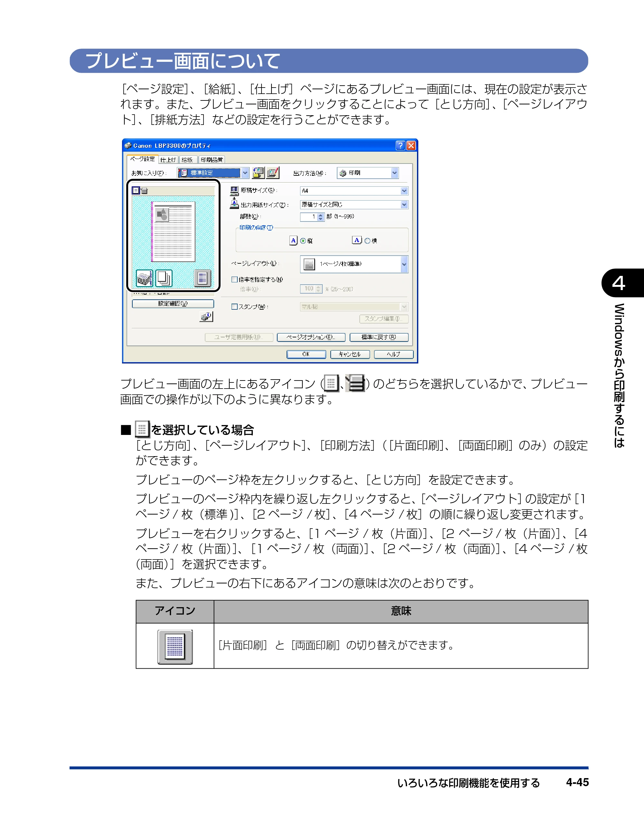Click the printer icon in the dialog title bar
The image size is (644, 828).
(128, 146)
